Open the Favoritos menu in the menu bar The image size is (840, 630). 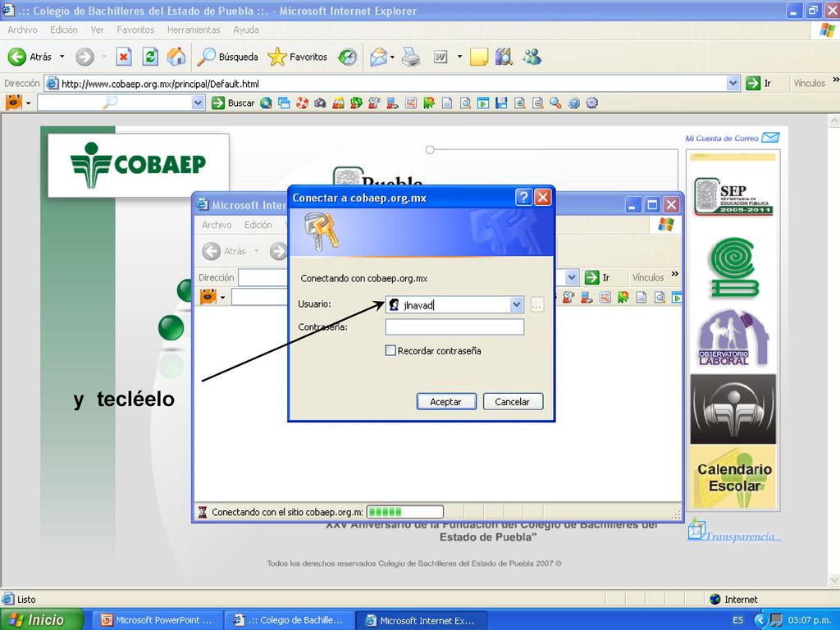(x=135, y=30)
